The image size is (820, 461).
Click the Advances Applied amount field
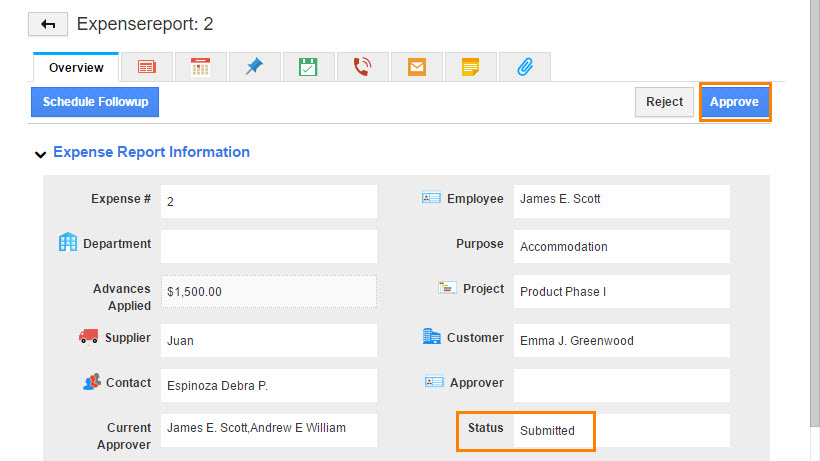pyautogui.click(x=268, y=292)
